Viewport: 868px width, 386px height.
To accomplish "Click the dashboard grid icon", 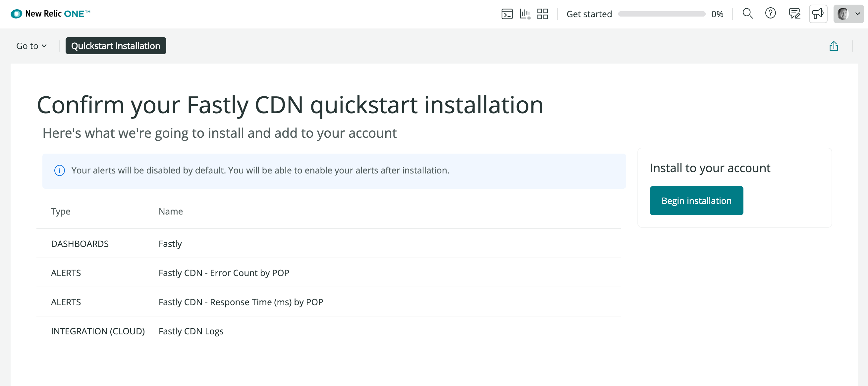I will [x=542, y=14].
